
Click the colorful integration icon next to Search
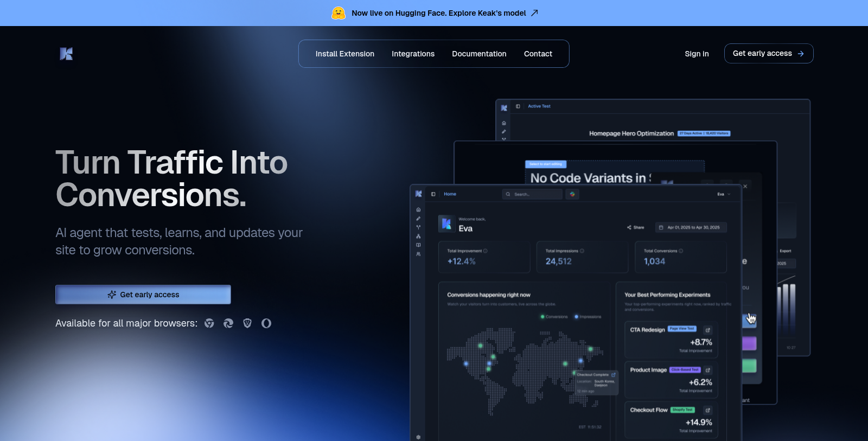pyautogui.click(x=572, y=194)
